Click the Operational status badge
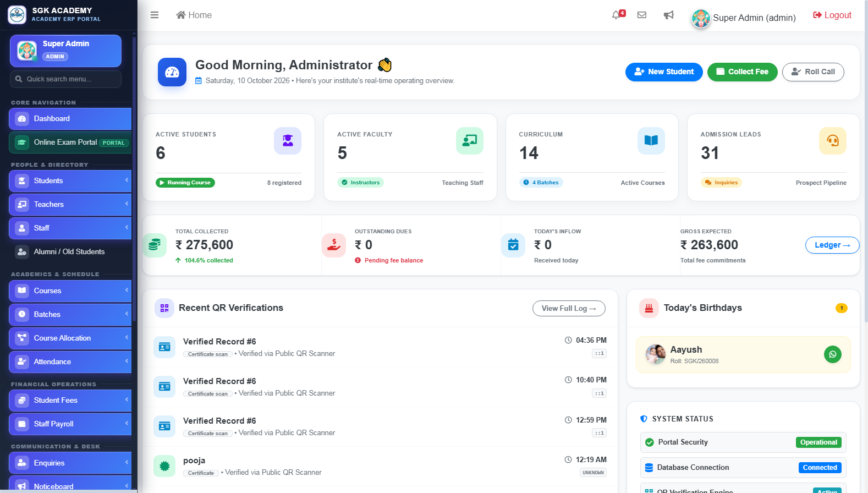Screen dimensions: 868x493 pyautogui.click(x=818, y=442)
